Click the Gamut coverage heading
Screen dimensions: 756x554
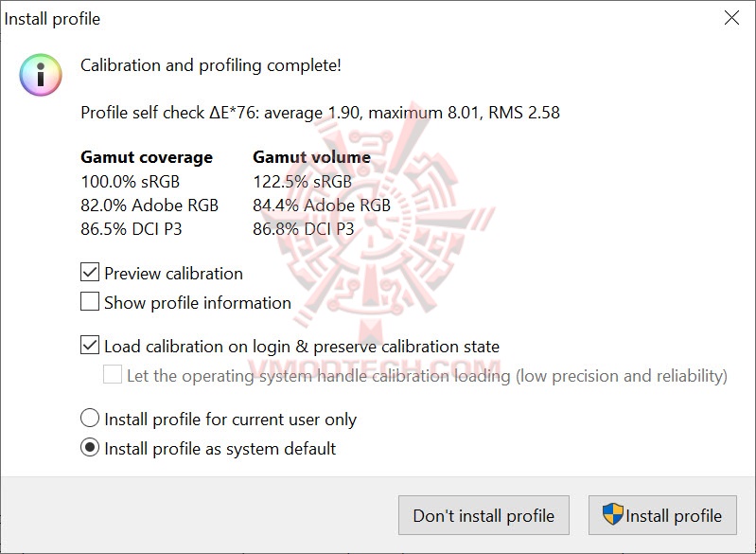pyautogui.click(x=147, y=157)
